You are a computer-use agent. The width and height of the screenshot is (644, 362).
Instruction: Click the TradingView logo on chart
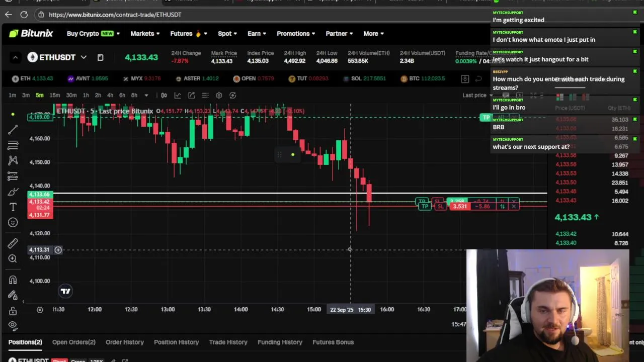point(65,291)
